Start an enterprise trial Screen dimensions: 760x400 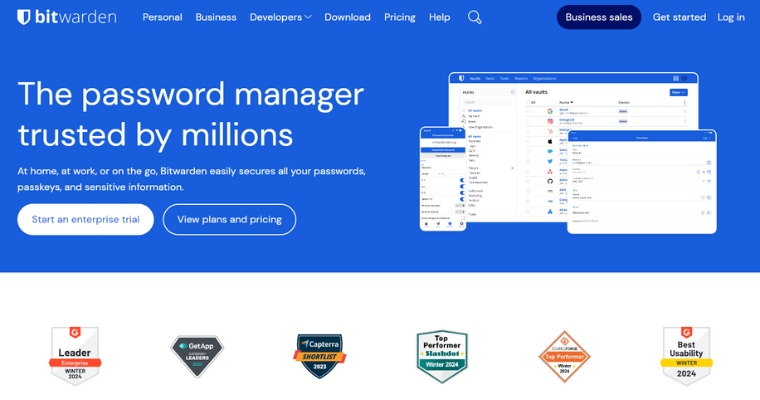(85, 219)
